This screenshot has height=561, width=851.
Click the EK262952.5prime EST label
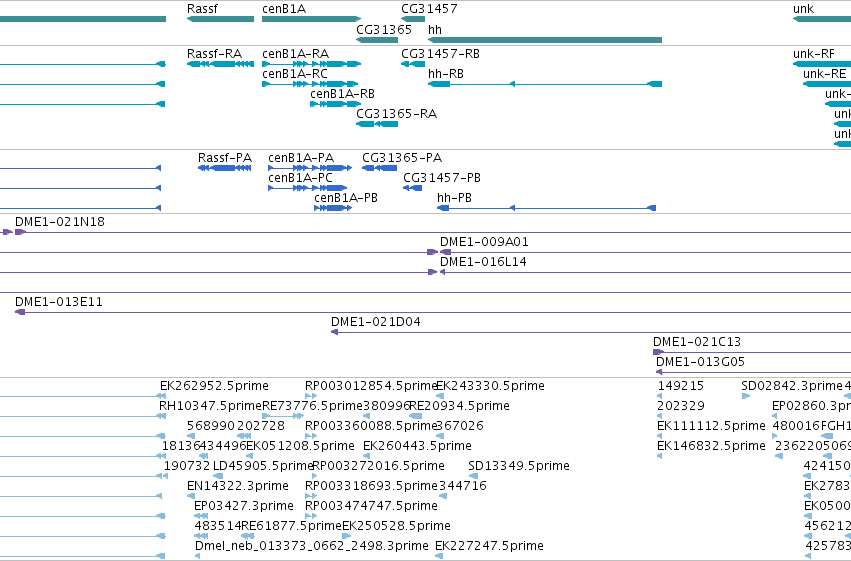point(214,386)
